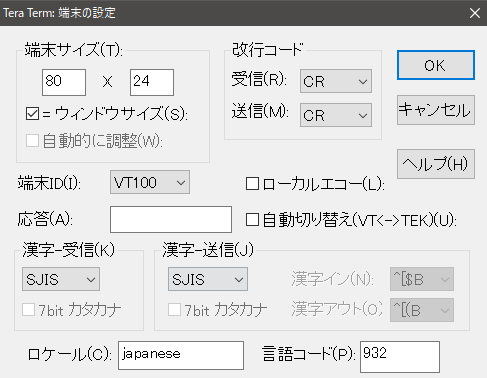Open 漢字-送信(J) SJIS dropdown
This screenshot has height=378, width=487.
[x=208, y=279]
